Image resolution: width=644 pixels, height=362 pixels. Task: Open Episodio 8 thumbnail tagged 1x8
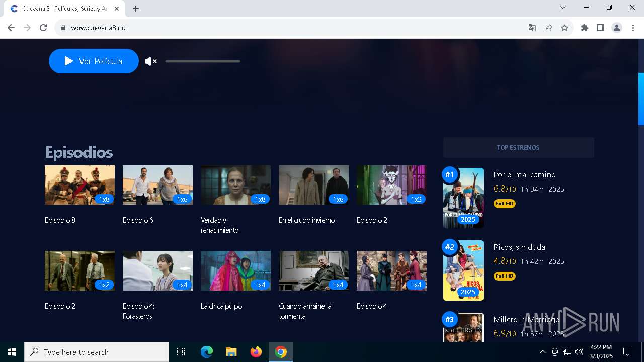pos(79,185)
